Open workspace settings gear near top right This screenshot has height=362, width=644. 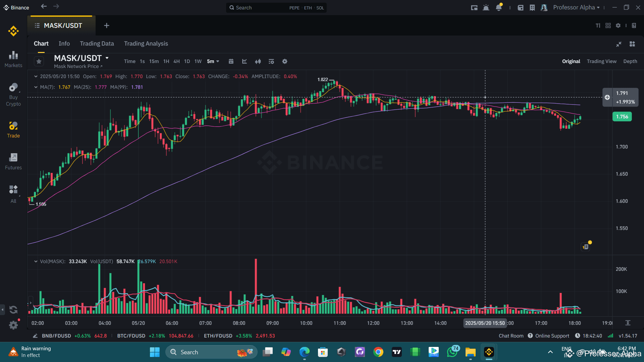point(618,25)
